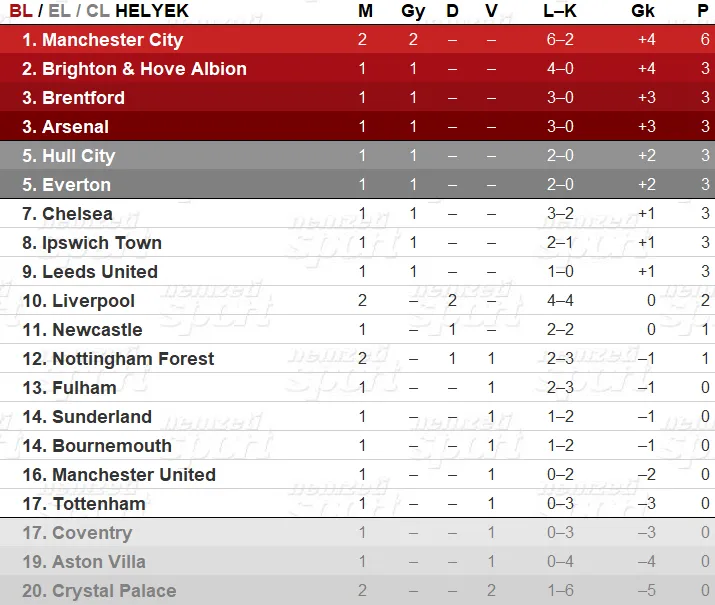Select the Hull City team name

(79, 156)
